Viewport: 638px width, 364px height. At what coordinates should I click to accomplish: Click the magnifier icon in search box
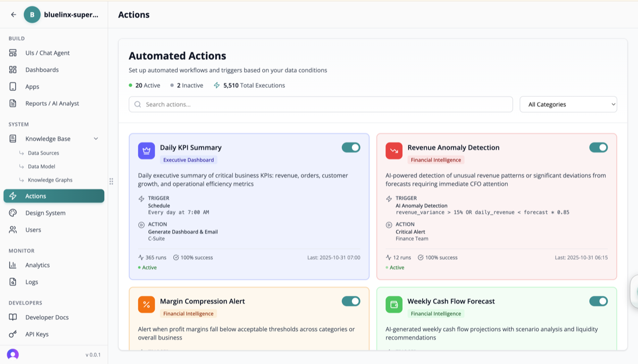[138, 105]
